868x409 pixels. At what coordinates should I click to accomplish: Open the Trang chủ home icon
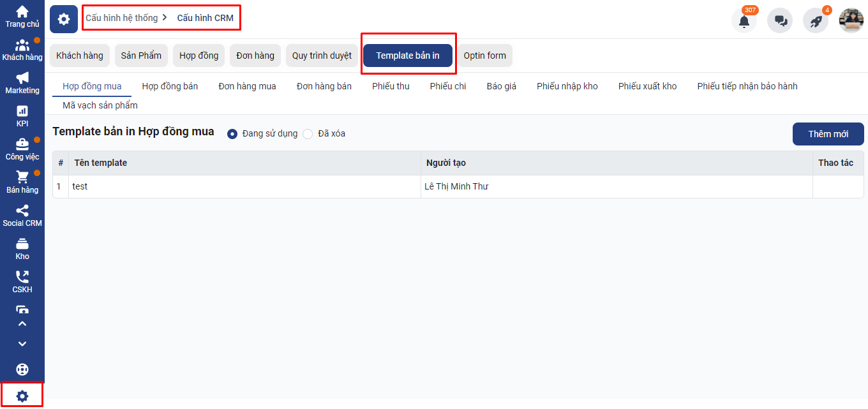[22, 12]
